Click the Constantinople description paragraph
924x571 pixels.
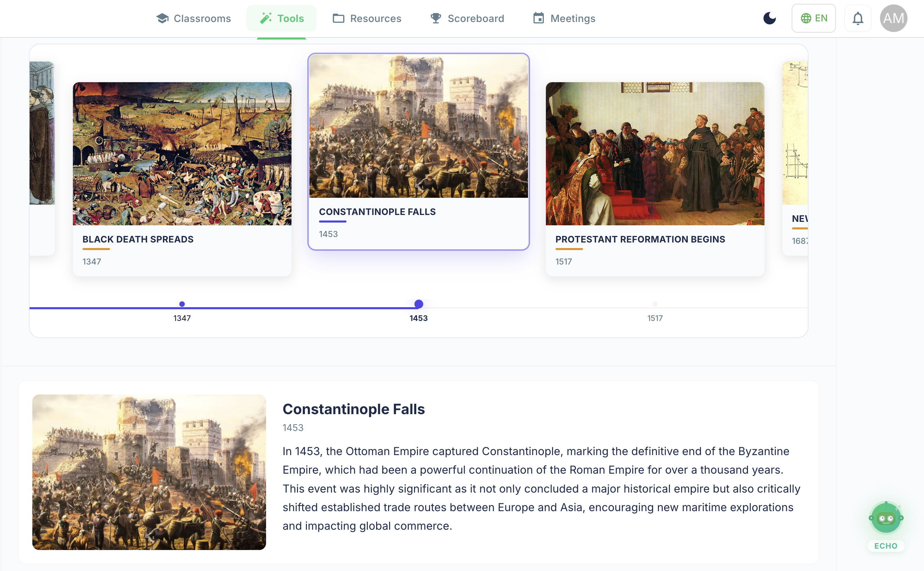click(x=541, y=488)
